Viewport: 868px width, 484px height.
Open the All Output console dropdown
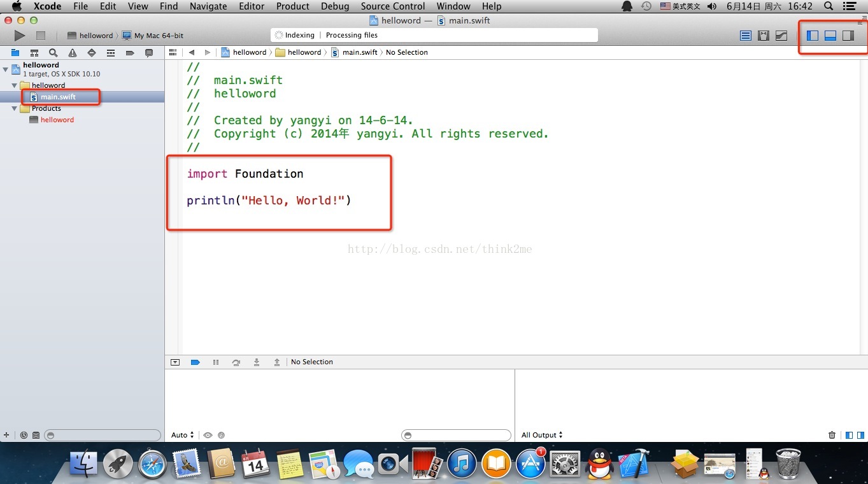click(542, 435)
